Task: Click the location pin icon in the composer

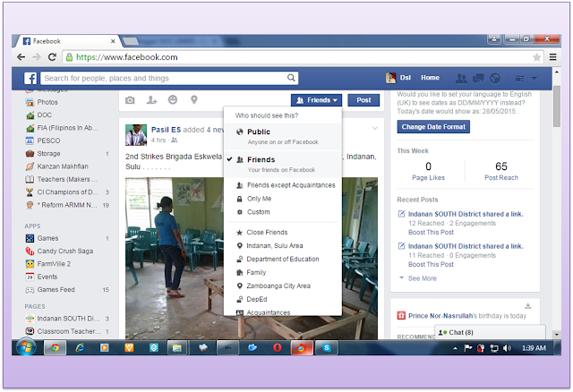Action: point(194,99)
